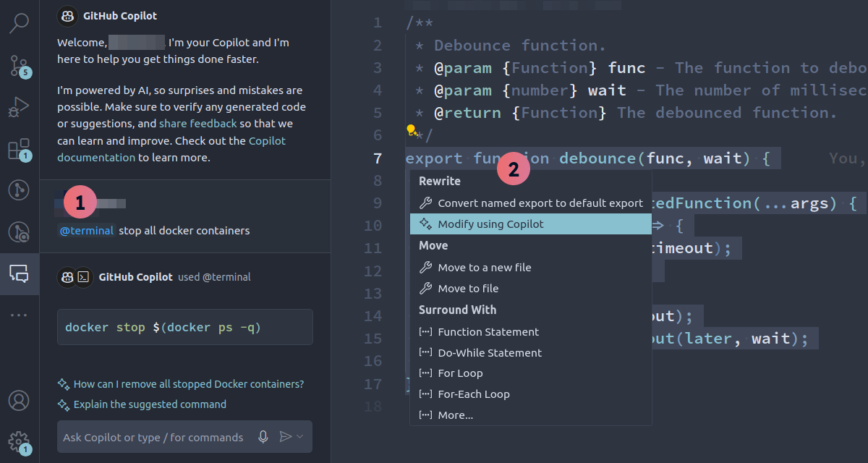Open the Run and Debug view
This screenshot has width=868, height=463.
19,107
